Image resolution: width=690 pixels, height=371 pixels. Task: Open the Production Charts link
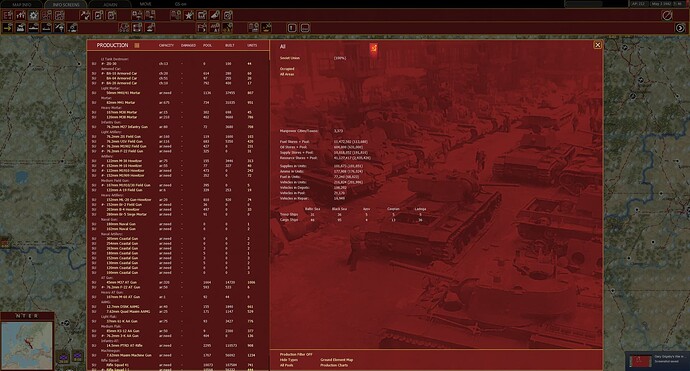coord(334,365)
